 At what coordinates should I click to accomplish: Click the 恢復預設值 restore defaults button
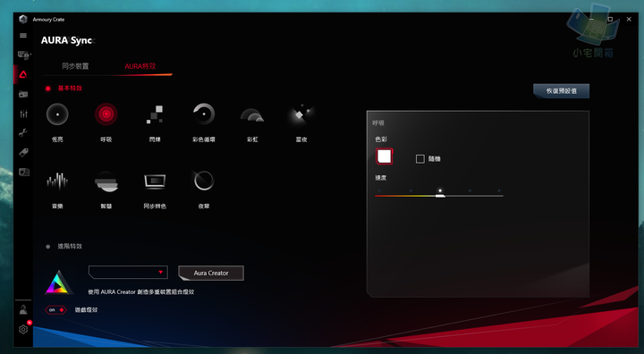(561, 91)
